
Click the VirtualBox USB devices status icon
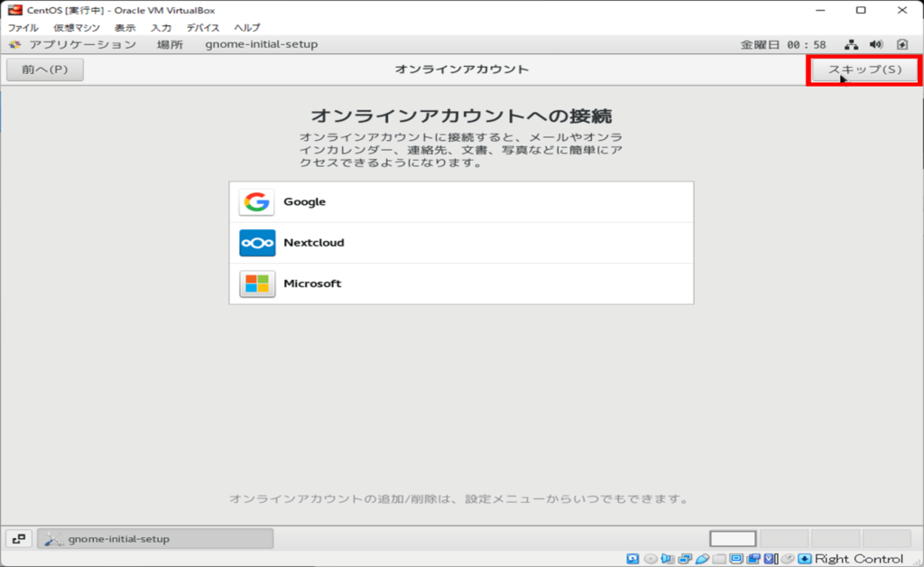tap(702, 558)
